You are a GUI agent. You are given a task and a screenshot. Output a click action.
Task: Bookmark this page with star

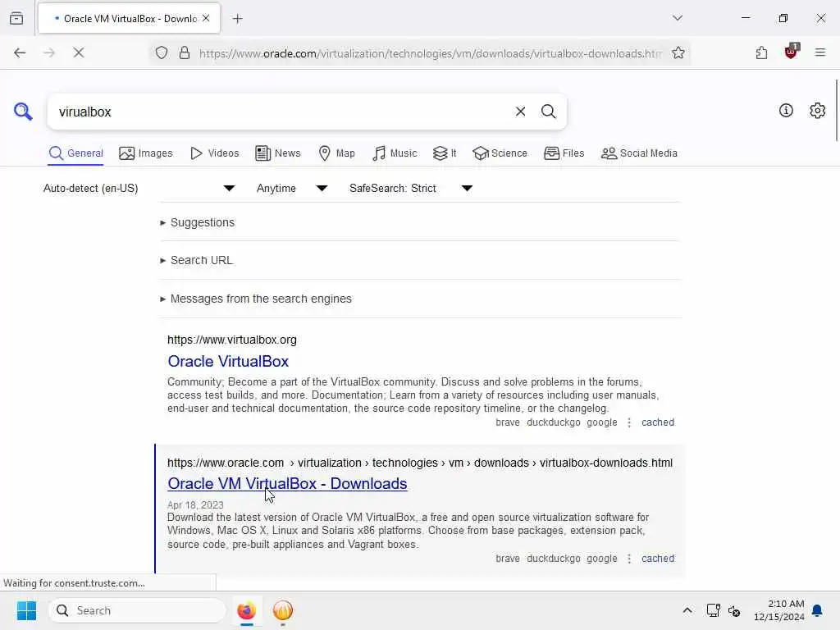pos(678,52)
